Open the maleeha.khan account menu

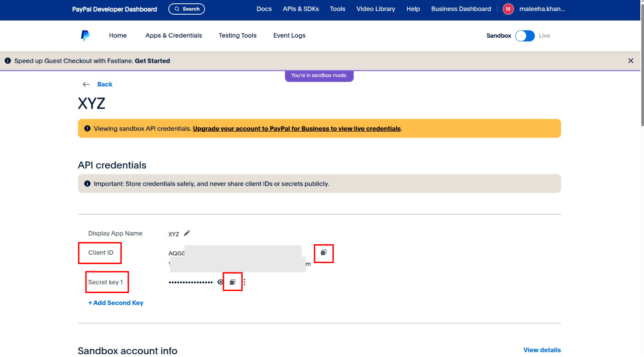click(x=542, y=9)
